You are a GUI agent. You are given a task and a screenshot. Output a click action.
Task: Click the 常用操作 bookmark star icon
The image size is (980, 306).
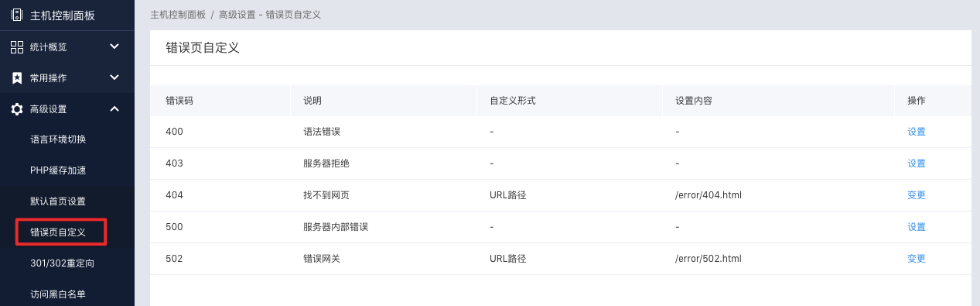pyautogui.click(x=17, y=77)
